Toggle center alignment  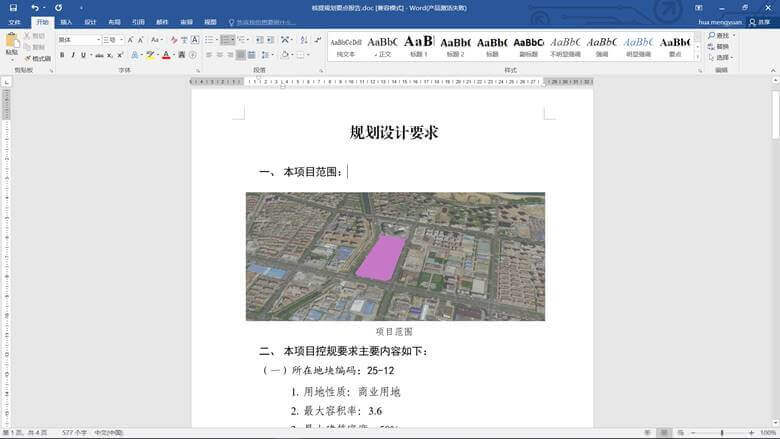219,55
